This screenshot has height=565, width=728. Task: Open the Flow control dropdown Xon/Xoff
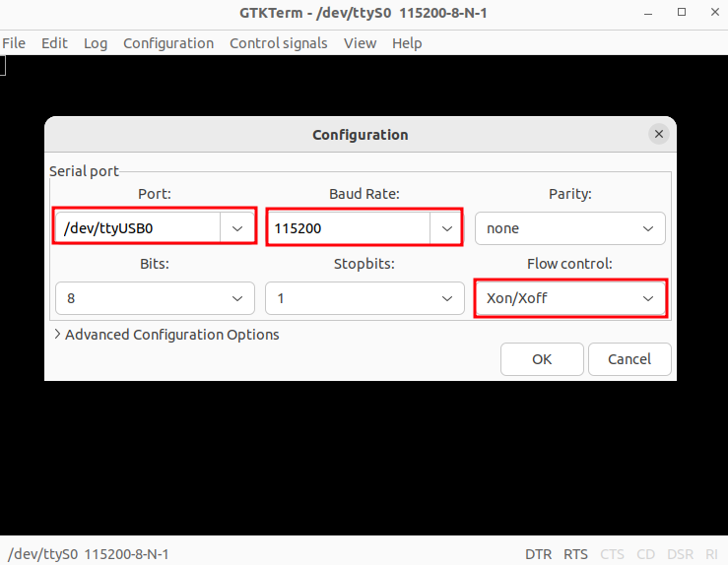pyautogui.click(x=569, y=298)
